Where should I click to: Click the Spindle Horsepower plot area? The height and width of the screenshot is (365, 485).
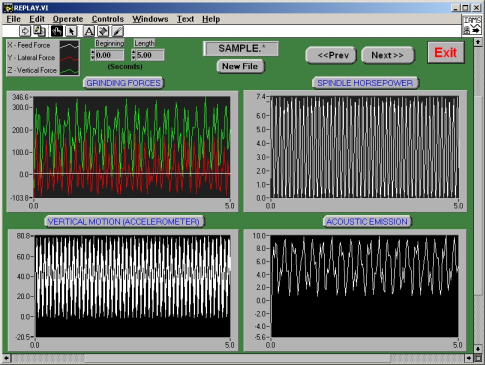point(365,147)
